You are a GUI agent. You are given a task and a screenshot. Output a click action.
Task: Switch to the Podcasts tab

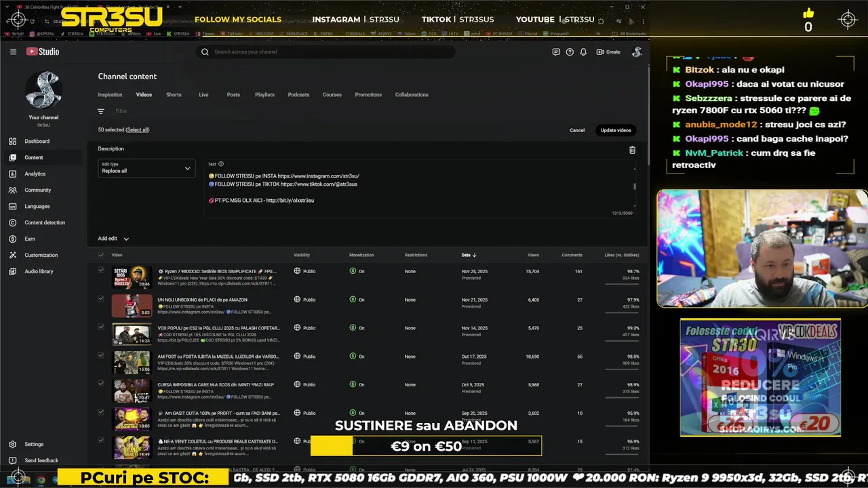point(298,95)
